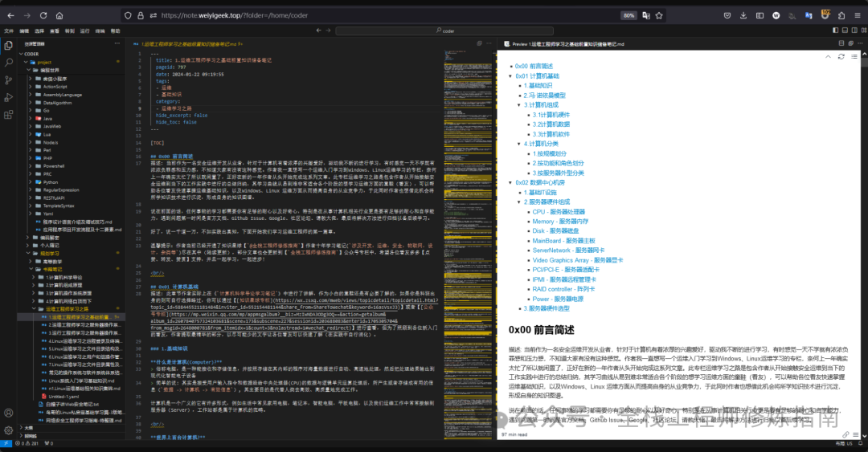
Task: Click the translate page icon in address bar
Action: coord(645,15)
